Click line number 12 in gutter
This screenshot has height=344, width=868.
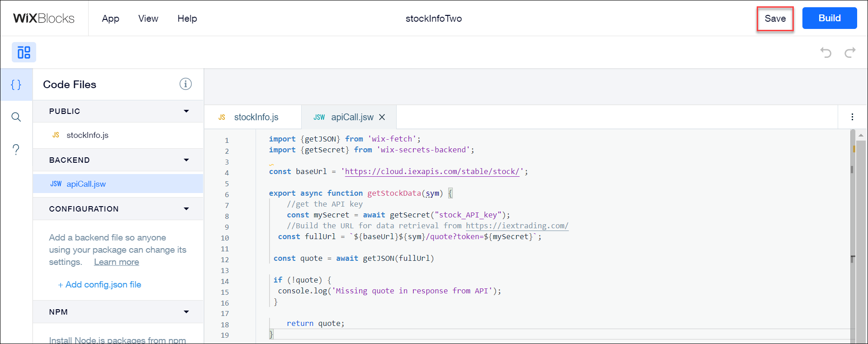click(x=225, y=260)
